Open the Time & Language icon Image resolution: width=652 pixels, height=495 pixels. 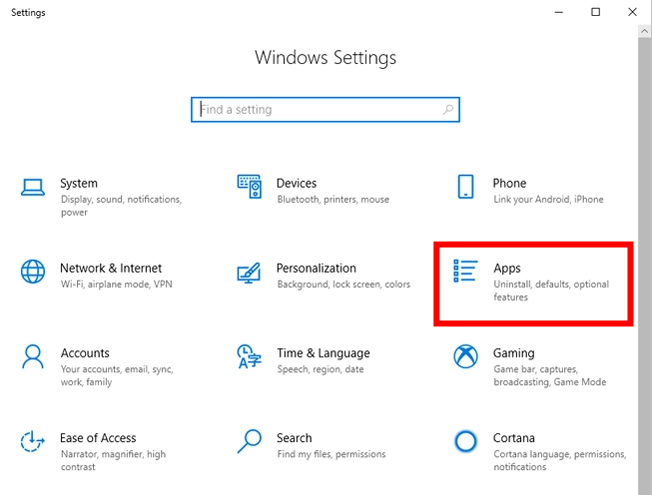click(x=249, y=356)
